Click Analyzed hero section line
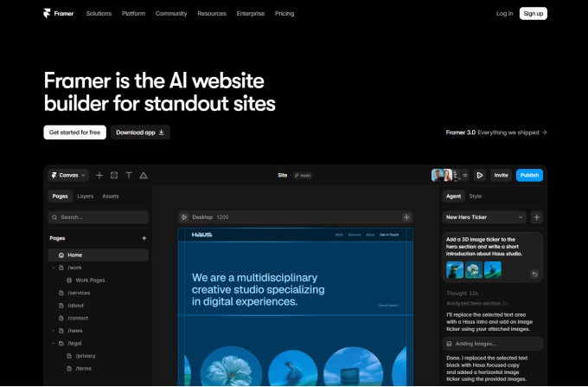This screenshot has height=387, width=588. [x=476, y=303]
